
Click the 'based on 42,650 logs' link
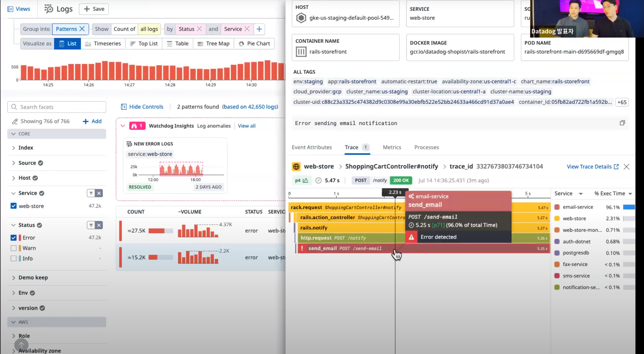(x=250, y=107)
